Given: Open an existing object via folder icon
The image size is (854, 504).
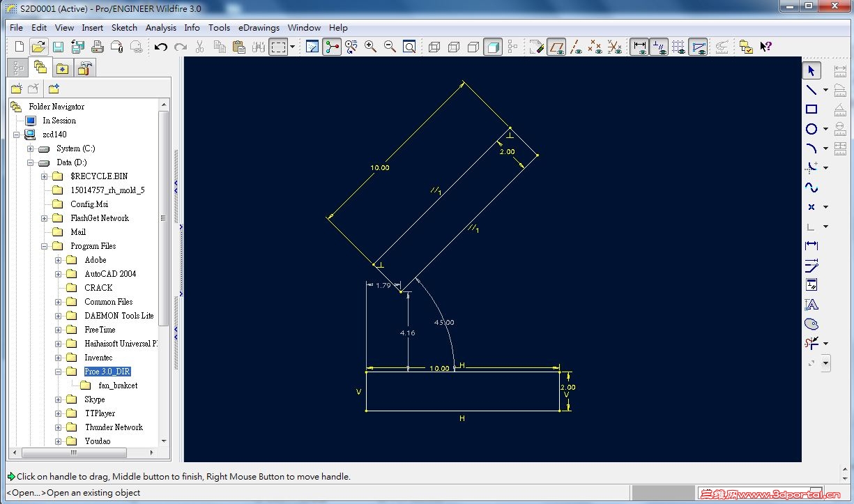Looking at the screenshot, I should 39,47.
